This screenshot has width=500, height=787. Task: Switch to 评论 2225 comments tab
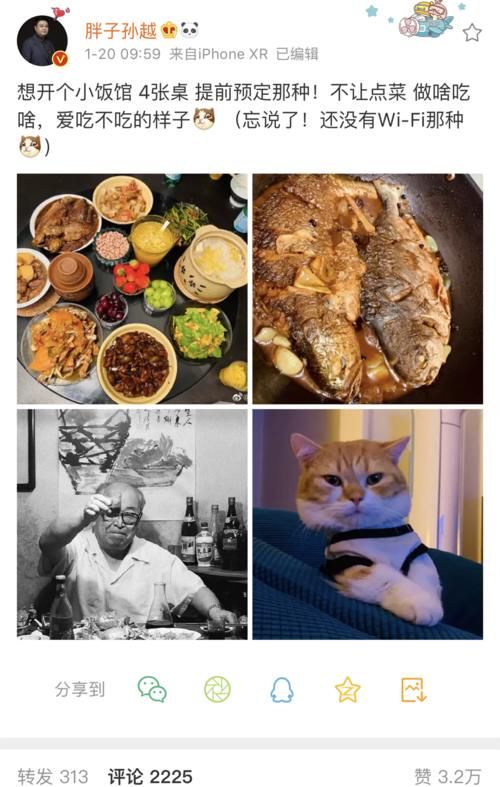point(150,776)
